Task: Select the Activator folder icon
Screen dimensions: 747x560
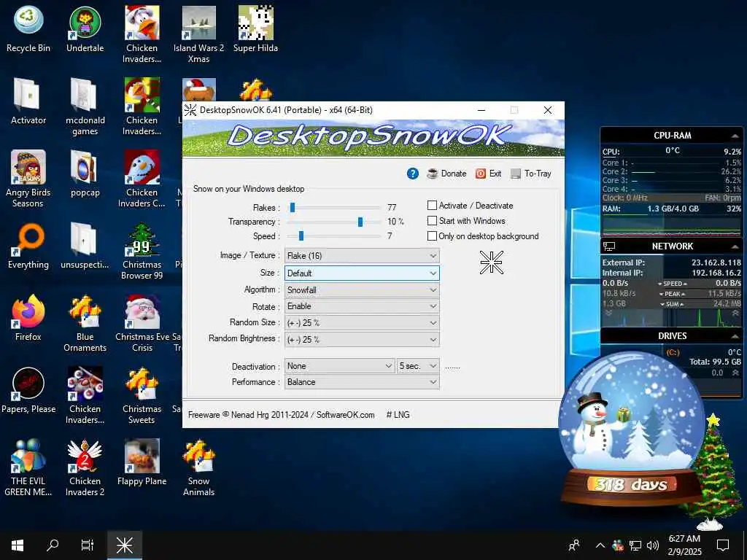Action: 28,101
